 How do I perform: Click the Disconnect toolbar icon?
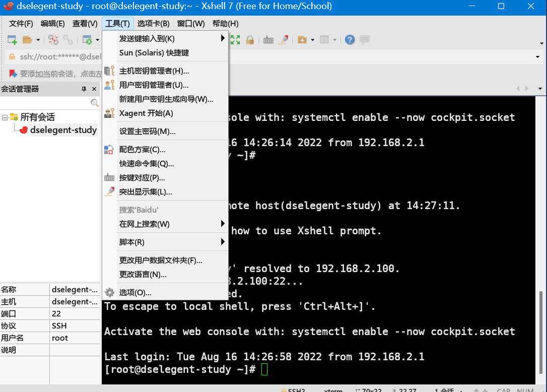53,40
